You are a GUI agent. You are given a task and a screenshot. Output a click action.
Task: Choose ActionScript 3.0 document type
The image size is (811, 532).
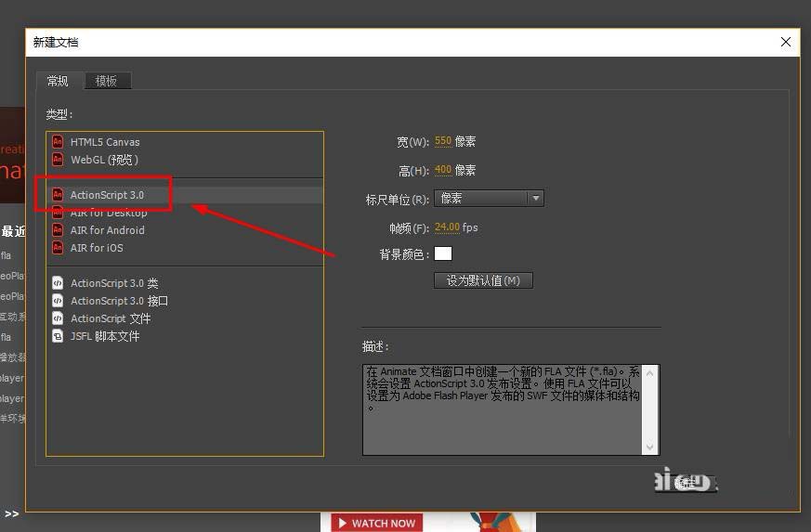[x=185, y=195]
